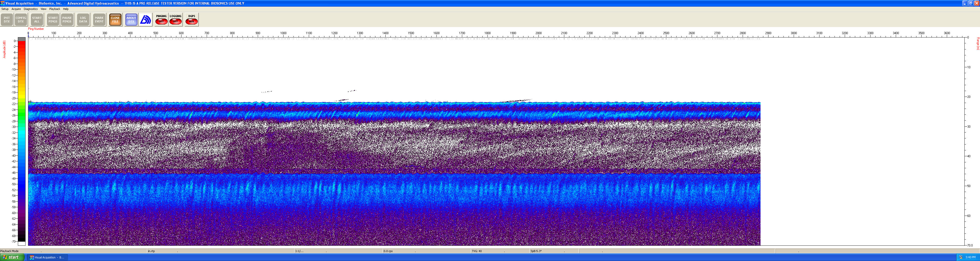The height and width of the screenshot is (261, 980).
Task: Click the '1:1/...' status bar entry
Action: (299, 251)
